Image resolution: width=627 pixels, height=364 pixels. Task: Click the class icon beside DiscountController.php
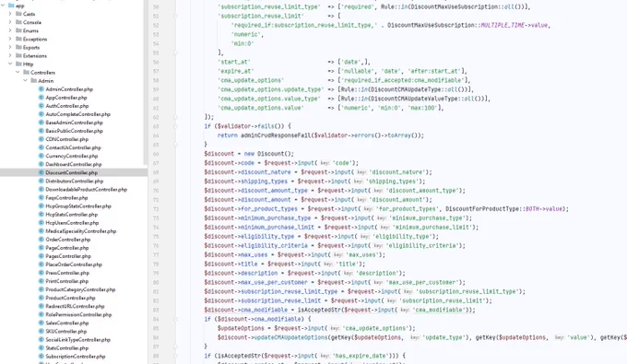pyautogui.click(x=41, y=172)
